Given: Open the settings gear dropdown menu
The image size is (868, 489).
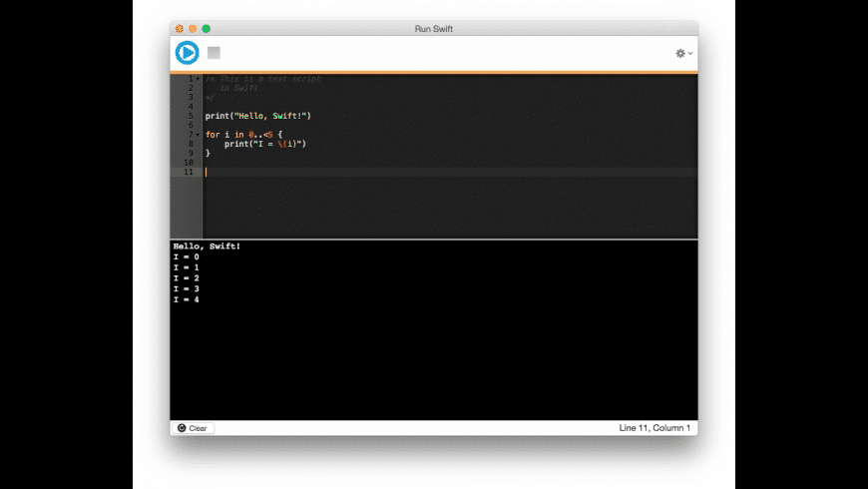Looking at the screenshot, I should coord(683,53).
